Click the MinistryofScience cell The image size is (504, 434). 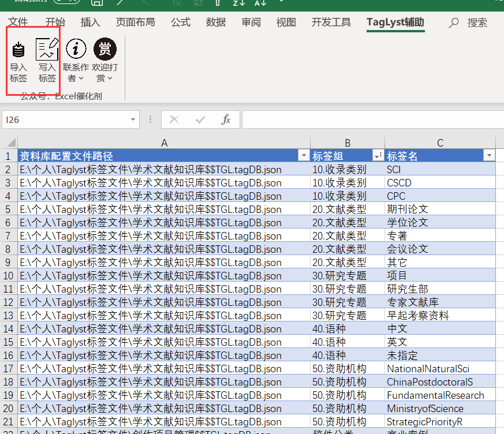point(440,408)
